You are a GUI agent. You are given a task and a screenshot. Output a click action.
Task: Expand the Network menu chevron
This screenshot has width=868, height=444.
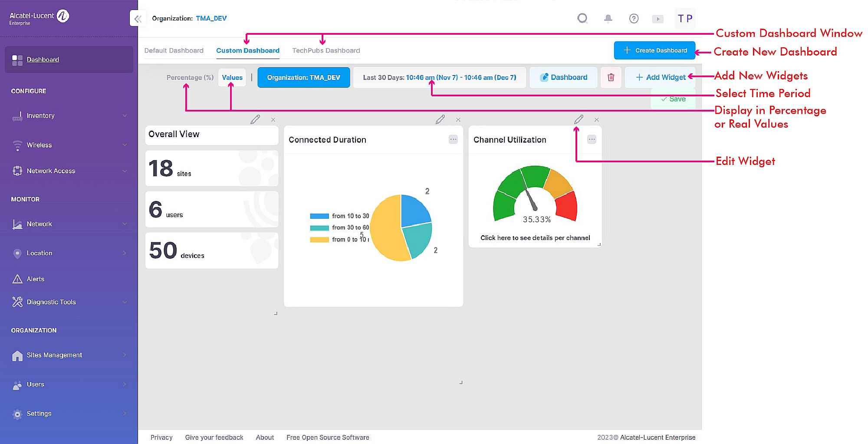point(125,224)
